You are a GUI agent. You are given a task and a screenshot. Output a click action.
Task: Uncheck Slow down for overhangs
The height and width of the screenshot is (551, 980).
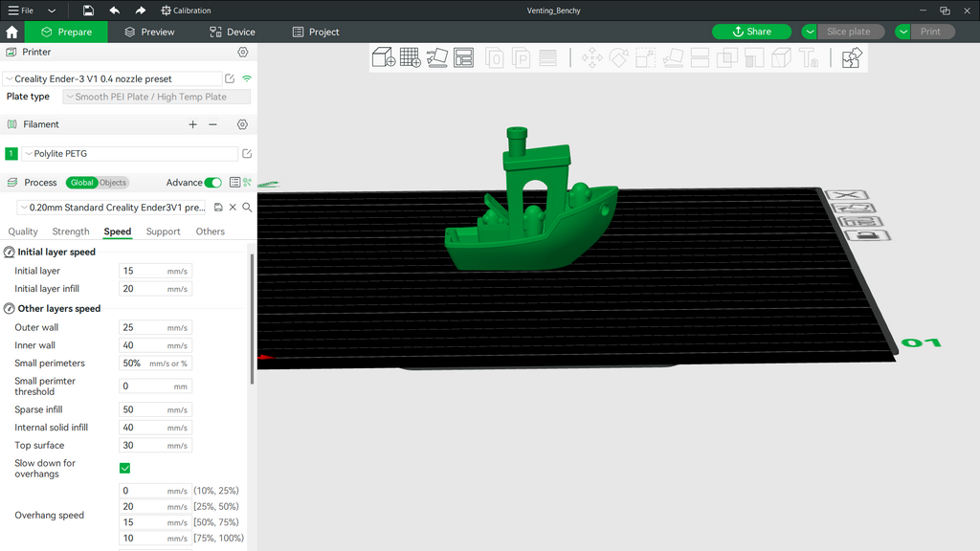pyautogui.click(x=125, y=468)
